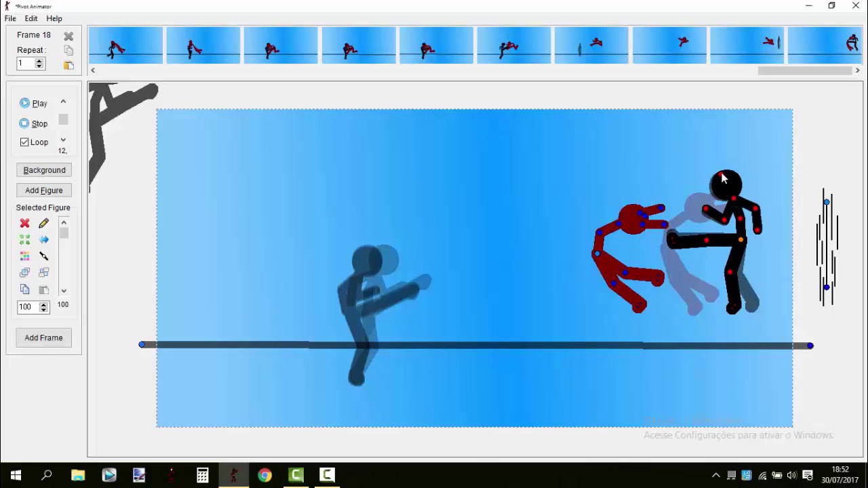Click the paste frame clipboard icon
Screen dimensions: 868x488
[x=68, y=65]
